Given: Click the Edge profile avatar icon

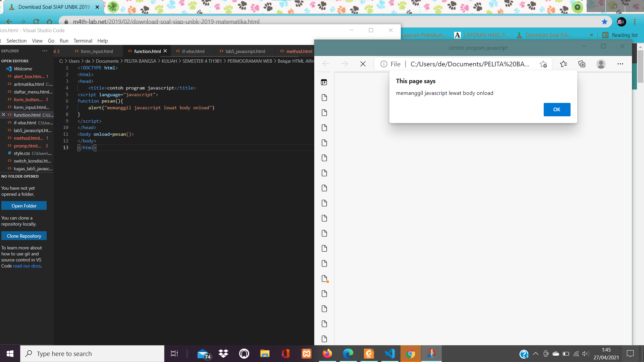Looking at the screenshot, I should tap(601, 64).
